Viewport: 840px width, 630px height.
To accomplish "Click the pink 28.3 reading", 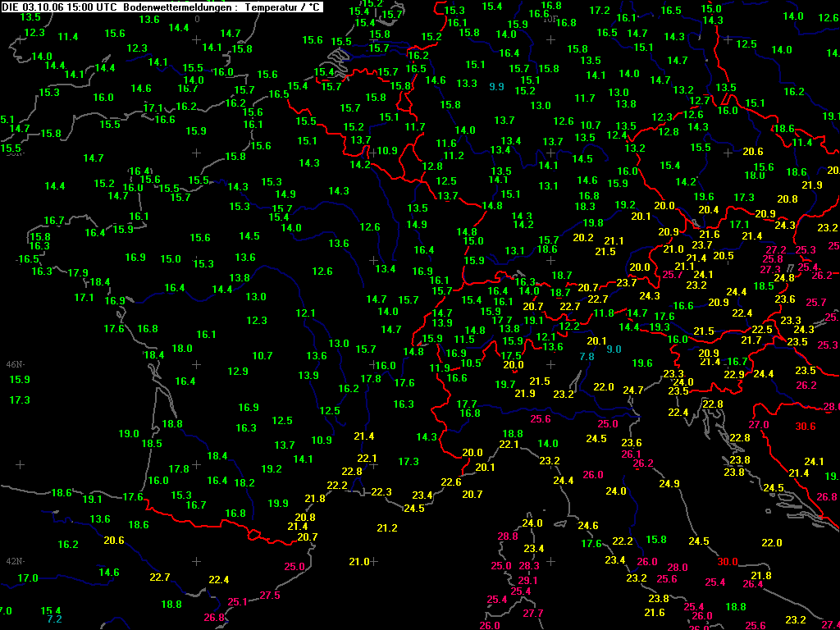I will (x=529, y=566).
